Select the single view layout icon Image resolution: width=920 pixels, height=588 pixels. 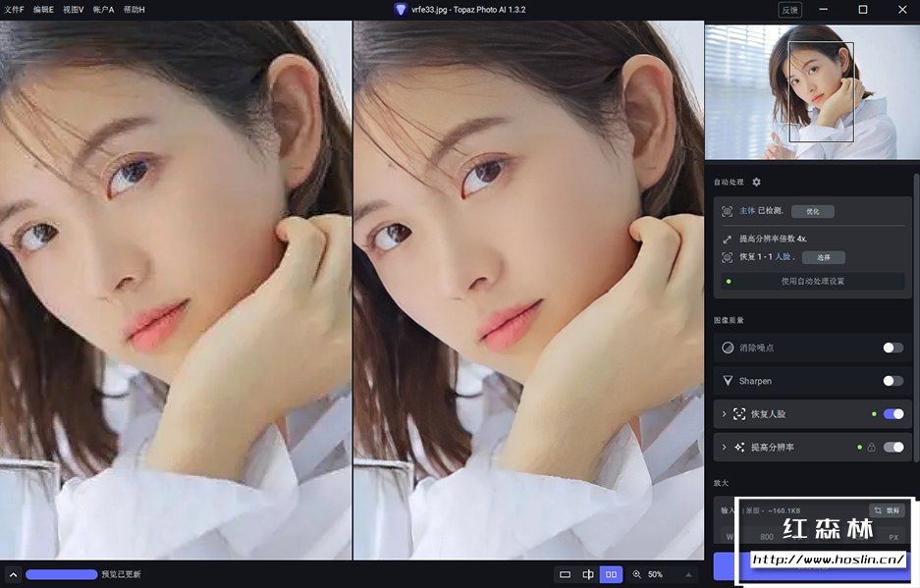coord(565,574)
